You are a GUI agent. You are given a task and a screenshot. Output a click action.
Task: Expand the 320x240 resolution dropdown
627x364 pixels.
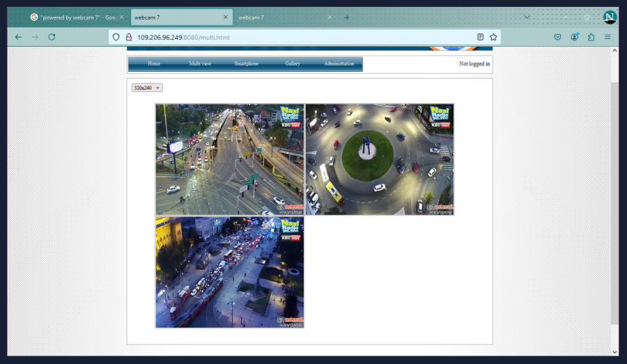[x=147, y=88]
